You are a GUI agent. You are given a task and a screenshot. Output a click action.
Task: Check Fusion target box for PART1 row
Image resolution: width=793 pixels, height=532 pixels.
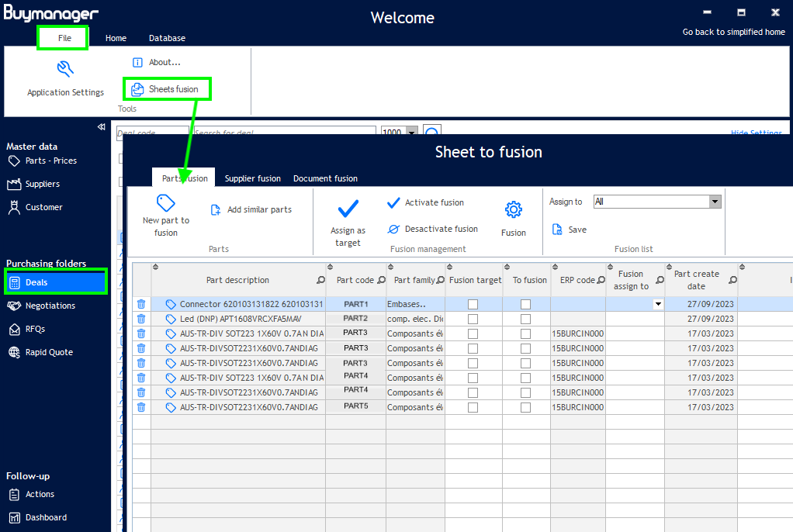click(x=473, y=304)
